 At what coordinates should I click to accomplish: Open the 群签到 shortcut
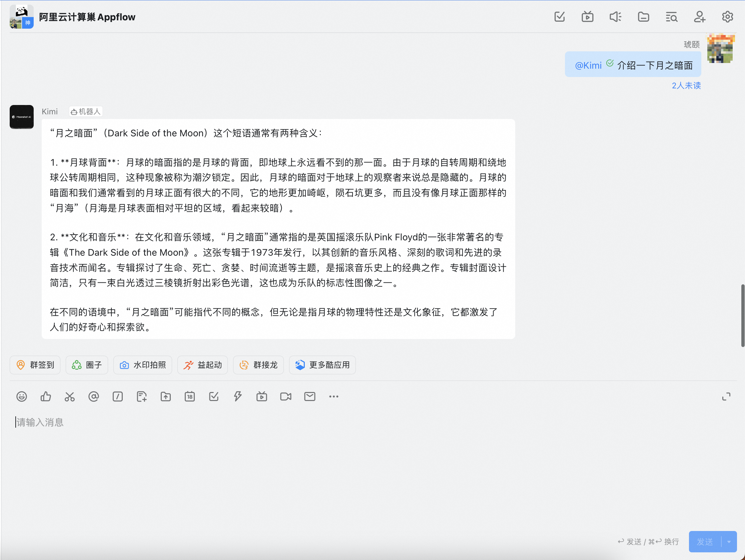[35, 365]
